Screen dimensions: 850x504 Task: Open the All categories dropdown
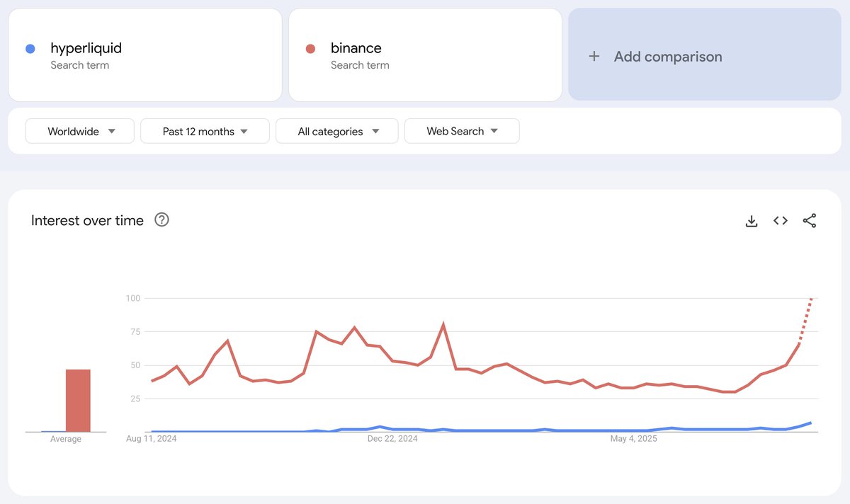pyautogui.click(x=336, y=131)
